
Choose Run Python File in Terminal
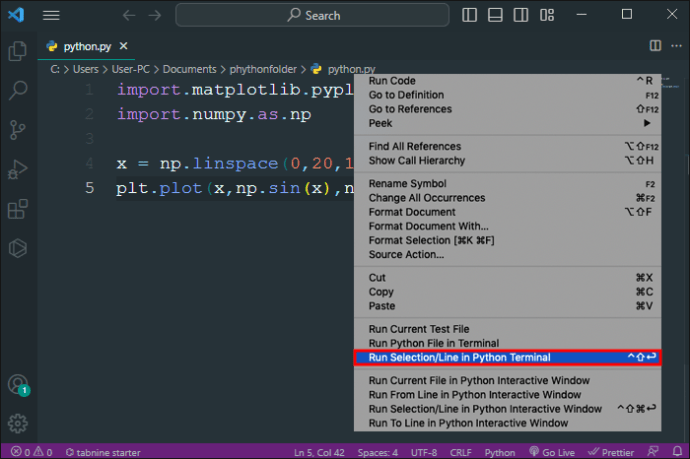coord(507,343)
